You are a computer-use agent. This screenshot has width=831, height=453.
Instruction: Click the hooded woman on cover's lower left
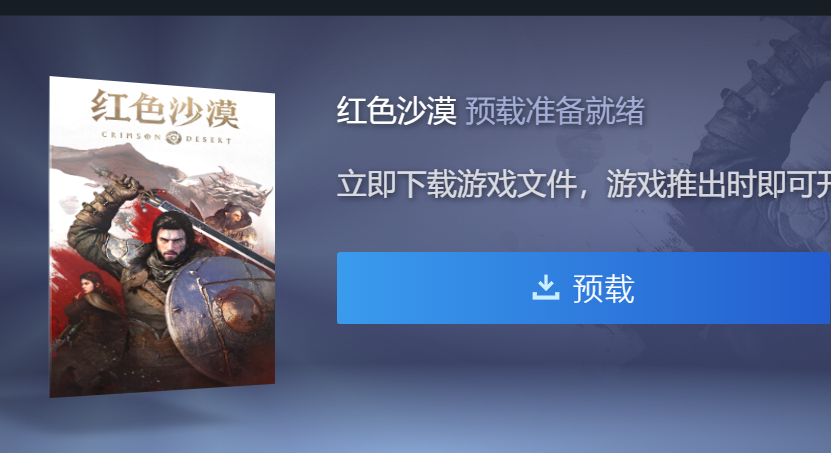tap(92, 295)
